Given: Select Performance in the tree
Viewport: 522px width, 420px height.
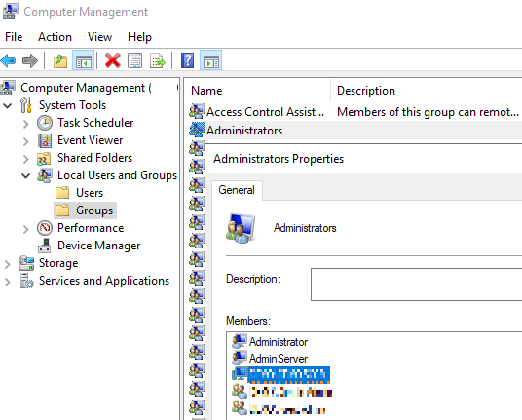Looking at the screenshot, I should pos(91,228).
